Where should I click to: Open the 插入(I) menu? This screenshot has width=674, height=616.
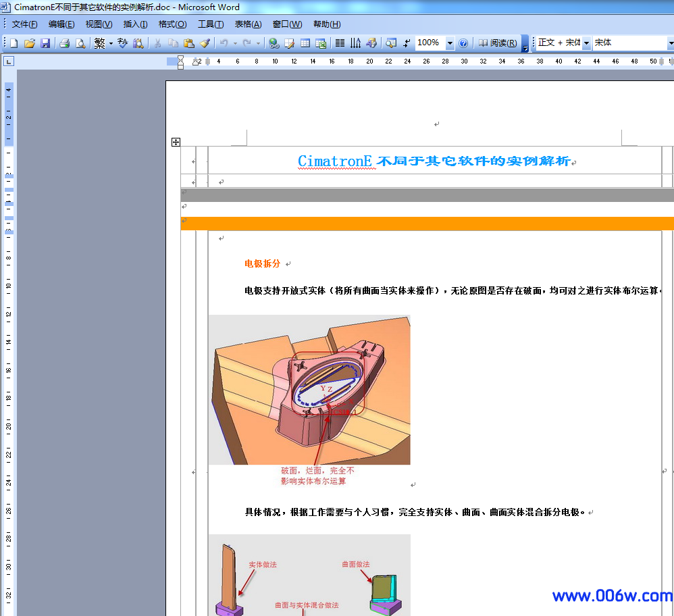coord(135,24)
